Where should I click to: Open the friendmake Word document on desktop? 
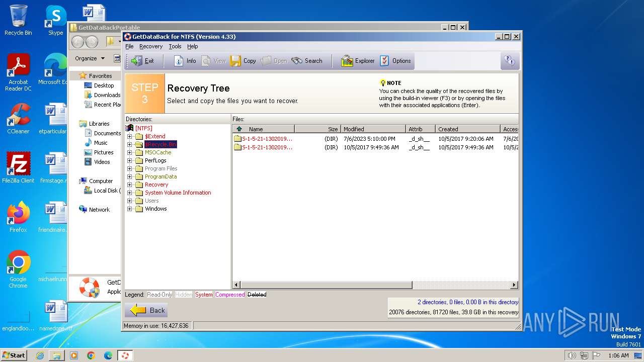[53, 217]
